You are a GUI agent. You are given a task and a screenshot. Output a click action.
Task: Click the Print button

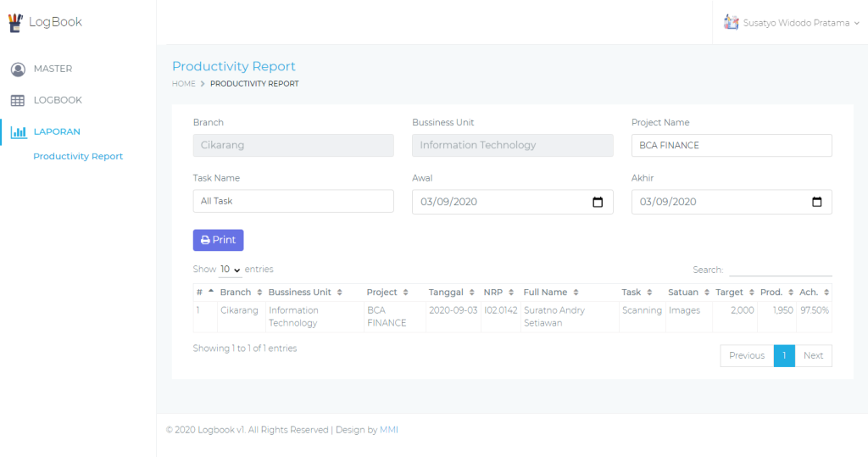point(218,240)
